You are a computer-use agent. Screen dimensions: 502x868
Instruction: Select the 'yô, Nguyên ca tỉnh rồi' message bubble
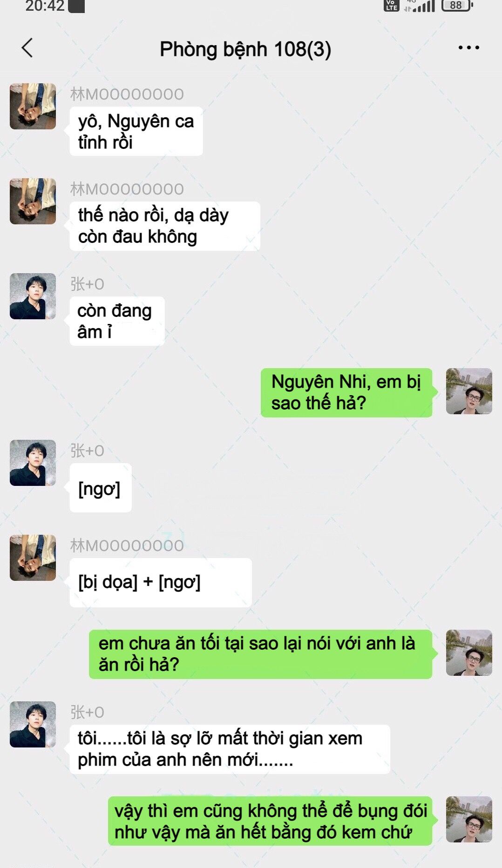136,131
